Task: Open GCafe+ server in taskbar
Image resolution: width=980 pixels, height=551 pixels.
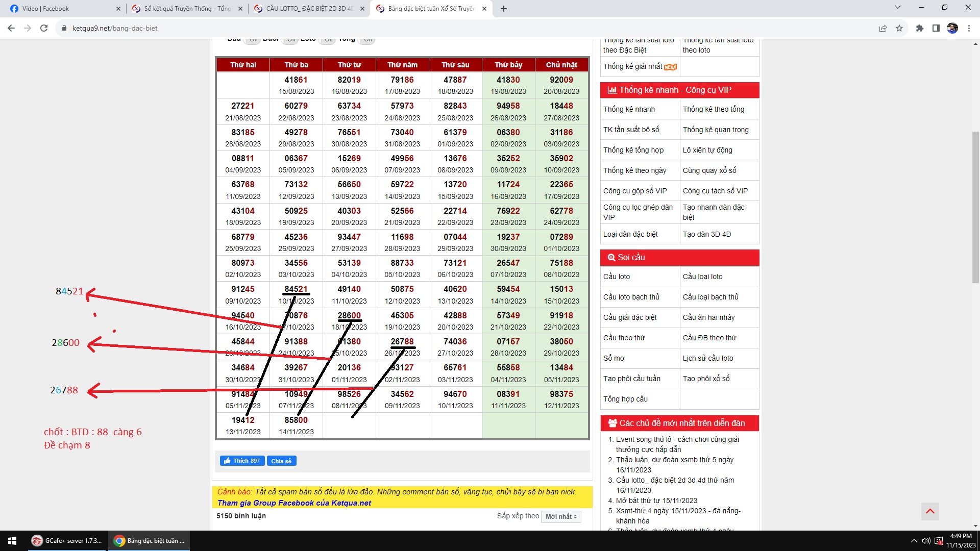Action: (66, 541)
